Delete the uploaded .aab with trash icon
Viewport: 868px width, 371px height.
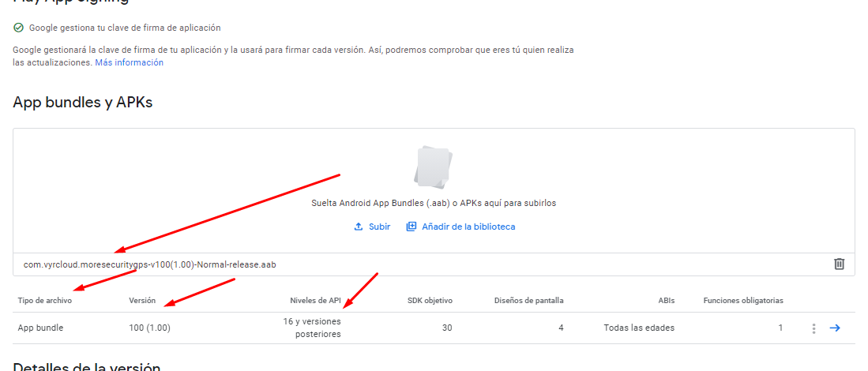839,264
